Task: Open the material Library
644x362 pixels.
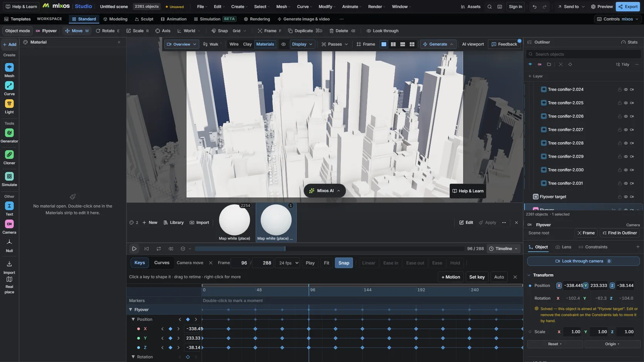Action: [x=173, y=223]
